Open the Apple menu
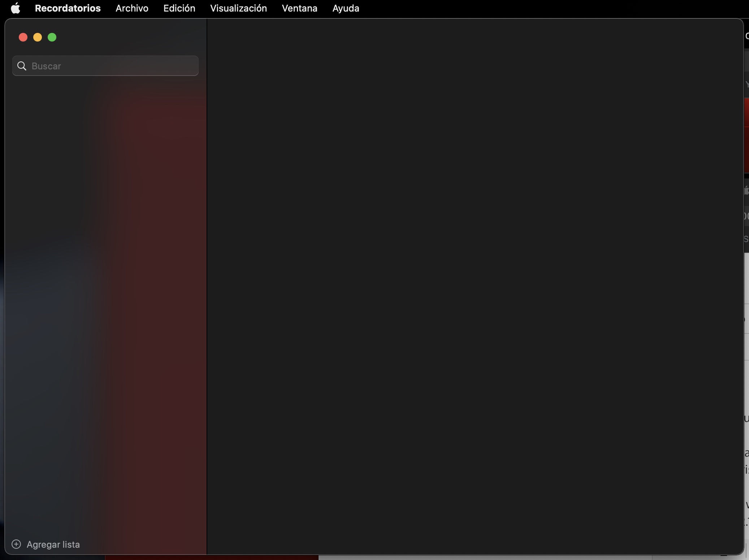This screenshot has width=749, height=560. pos(15,8)
